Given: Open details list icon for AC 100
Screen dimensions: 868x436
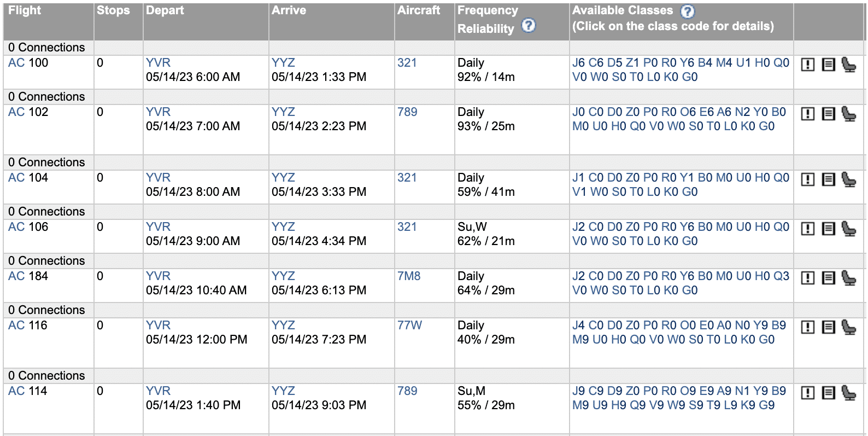Looking at the screenshot, I should tap(828, 65).
